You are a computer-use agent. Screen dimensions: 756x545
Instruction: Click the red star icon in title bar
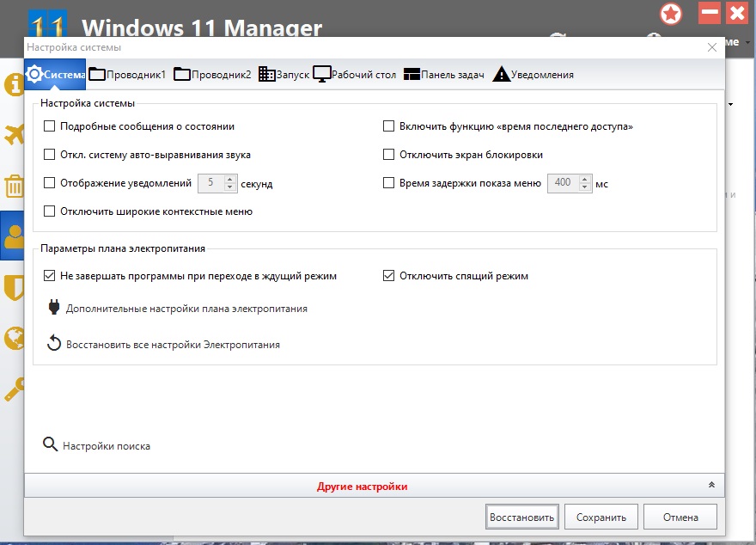[x=671, y=14]
